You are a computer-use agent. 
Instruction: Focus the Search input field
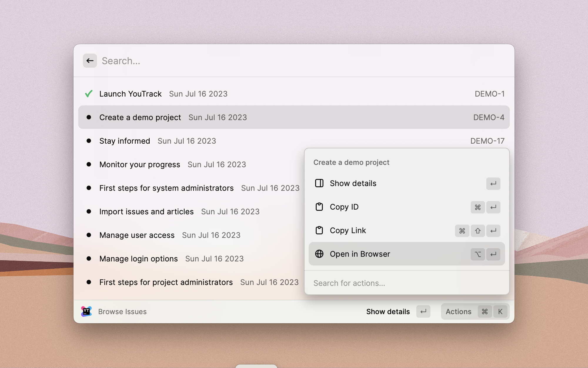click(303, 61)
